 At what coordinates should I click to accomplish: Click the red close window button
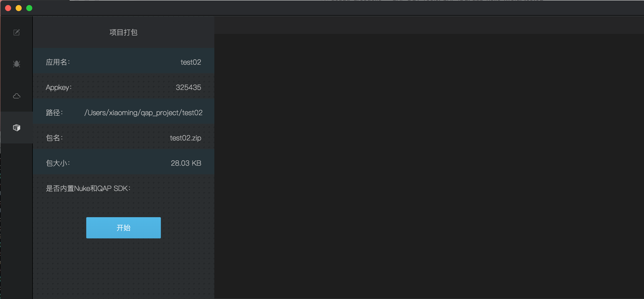point(8,8)
